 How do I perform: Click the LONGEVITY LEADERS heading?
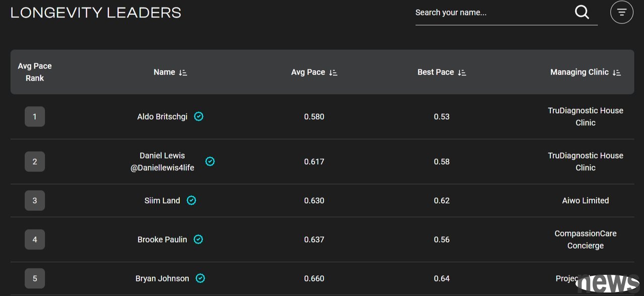point(96,13)
